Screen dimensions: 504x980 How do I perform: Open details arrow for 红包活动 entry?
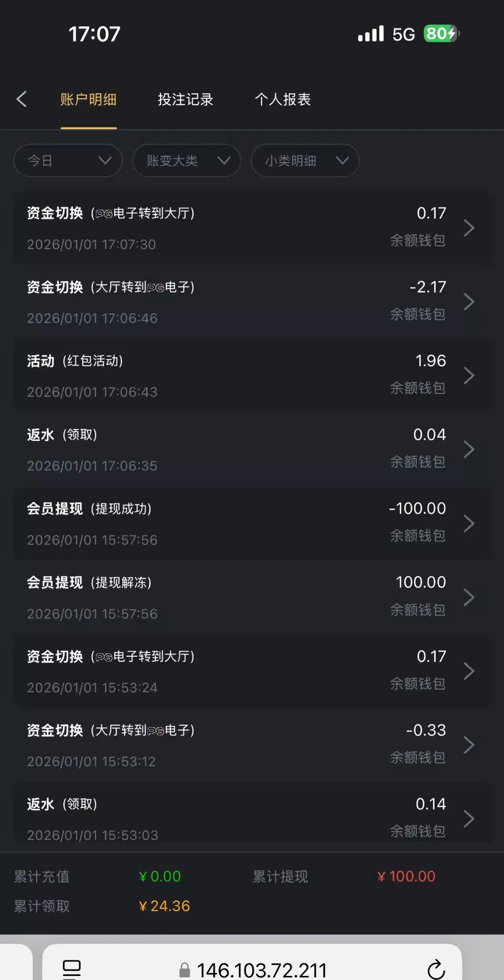469,376
